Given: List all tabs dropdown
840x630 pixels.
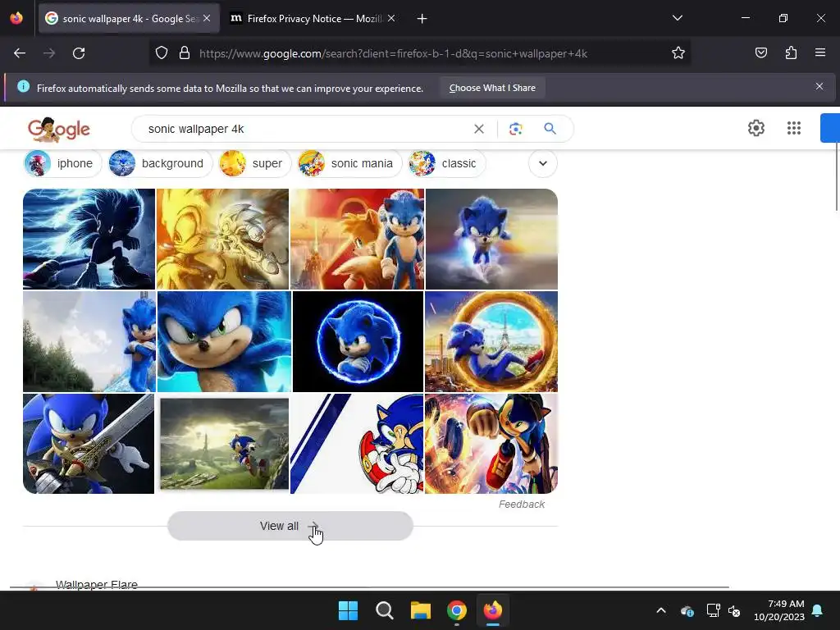Looking at the screenshot, I should tap(678, 18).
